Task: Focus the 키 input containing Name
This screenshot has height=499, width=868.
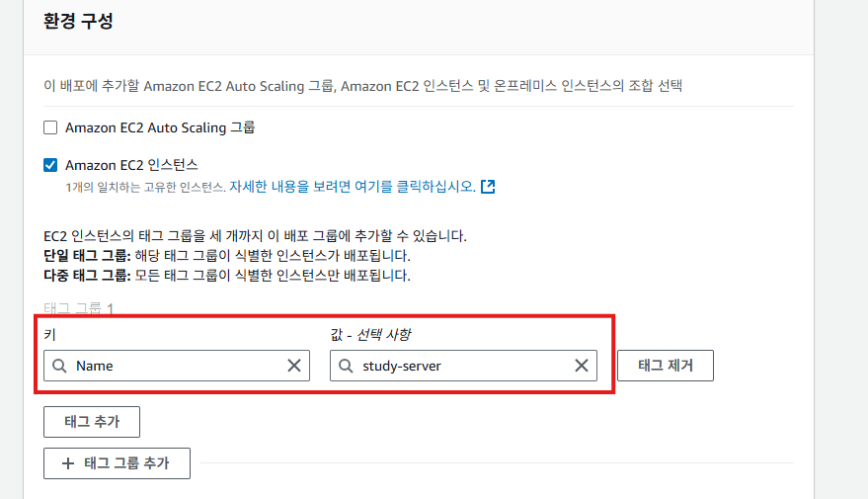Action: [178, 366]
